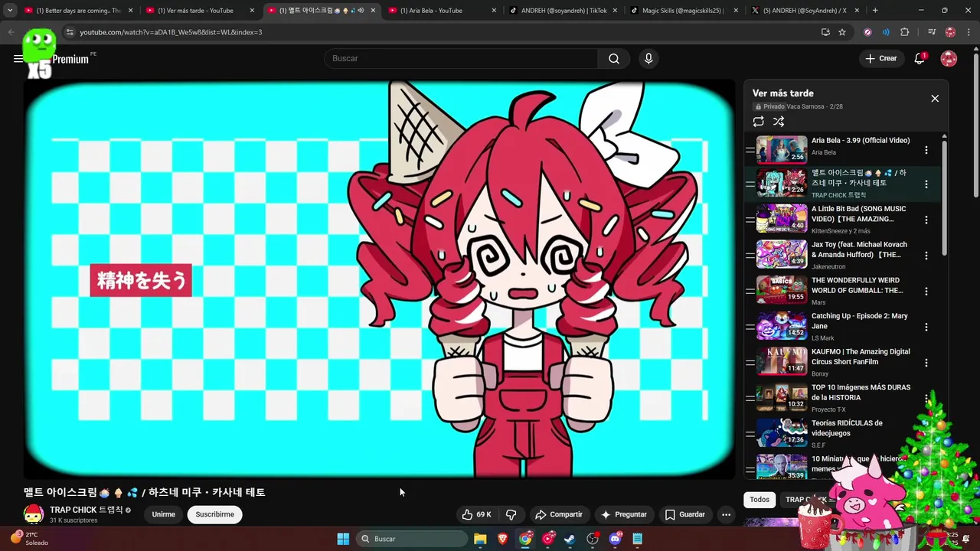The height and width of the screenshot is (551, 980).
Task: Bookmark this page with the star icon
Action: 842,32
